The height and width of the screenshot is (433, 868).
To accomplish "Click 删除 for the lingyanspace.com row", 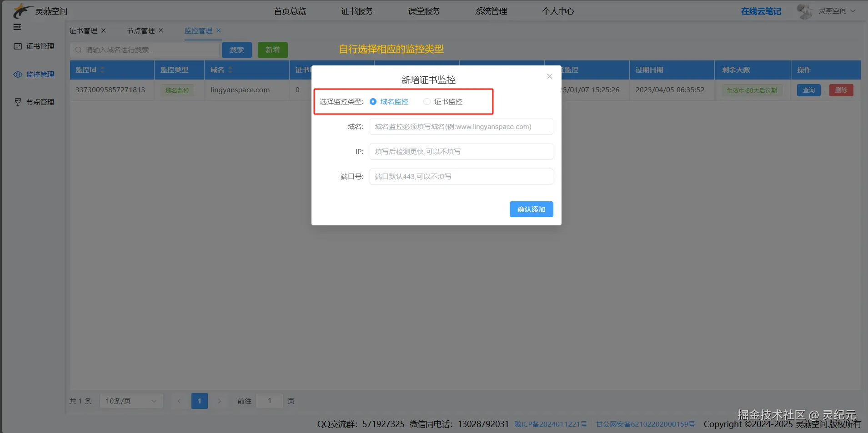I will [841, 90].
